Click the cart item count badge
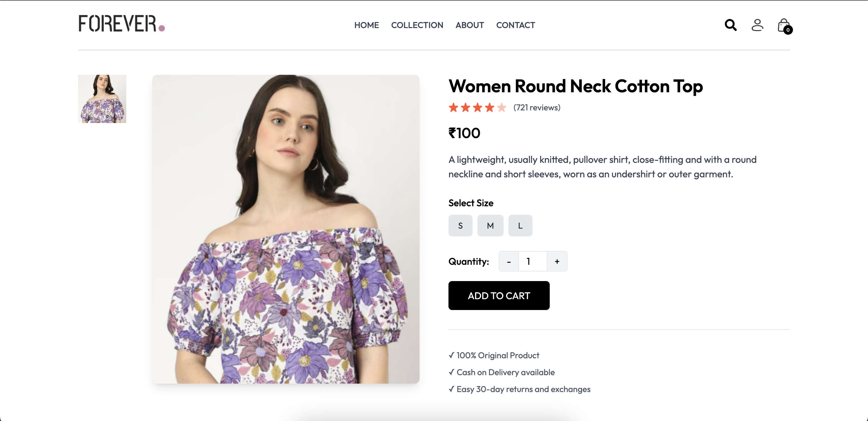 788,30
